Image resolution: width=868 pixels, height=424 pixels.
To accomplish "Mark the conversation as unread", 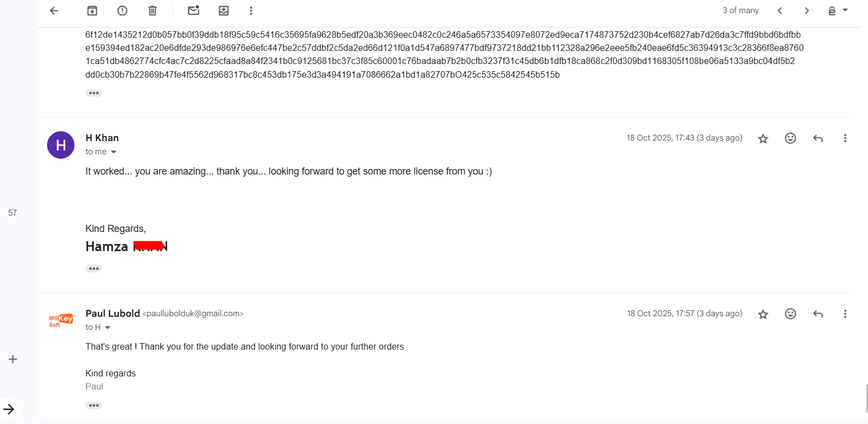I will [193, 10].
